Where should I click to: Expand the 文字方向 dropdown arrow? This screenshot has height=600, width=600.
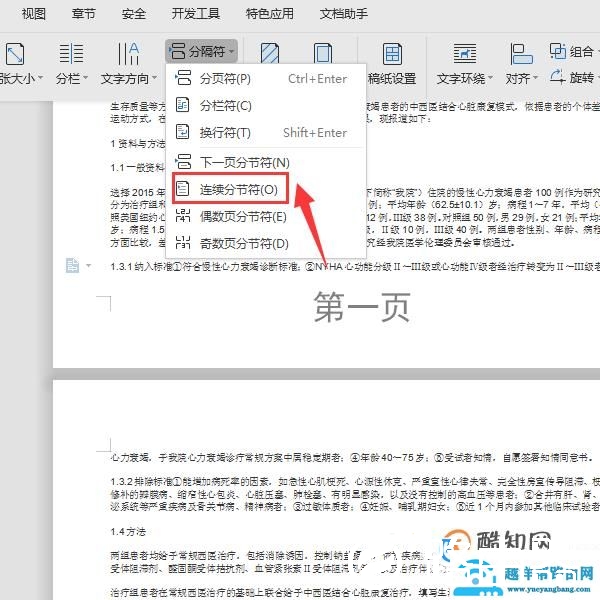tap(155, 78)
